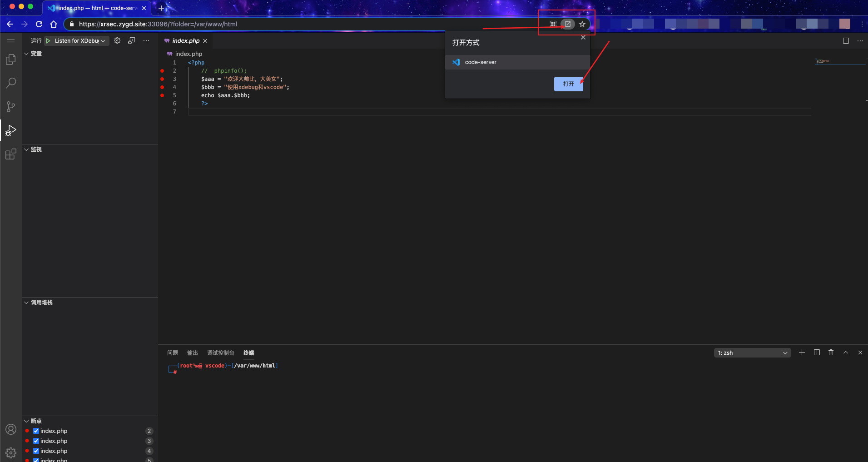Viewport: 868px width, 462px height.
Task: Toggle the line 3 breakpoint checkbox
Action: click(36, 441)
